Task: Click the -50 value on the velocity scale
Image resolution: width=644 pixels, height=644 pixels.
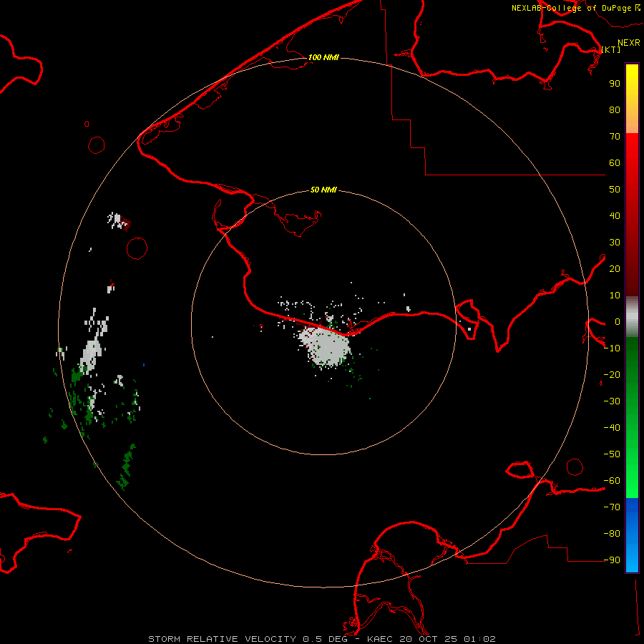Action: point(612,454)
